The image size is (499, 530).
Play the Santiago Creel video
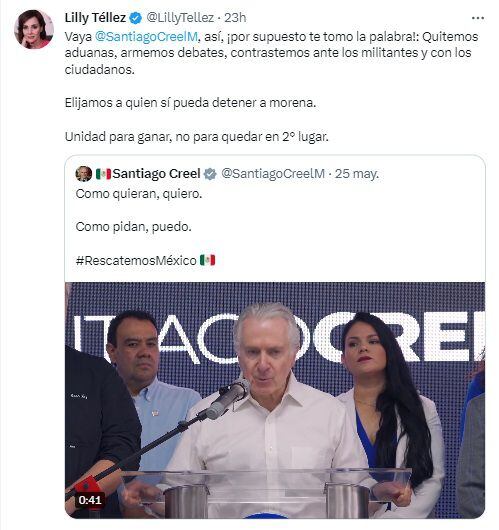(275, 400)
